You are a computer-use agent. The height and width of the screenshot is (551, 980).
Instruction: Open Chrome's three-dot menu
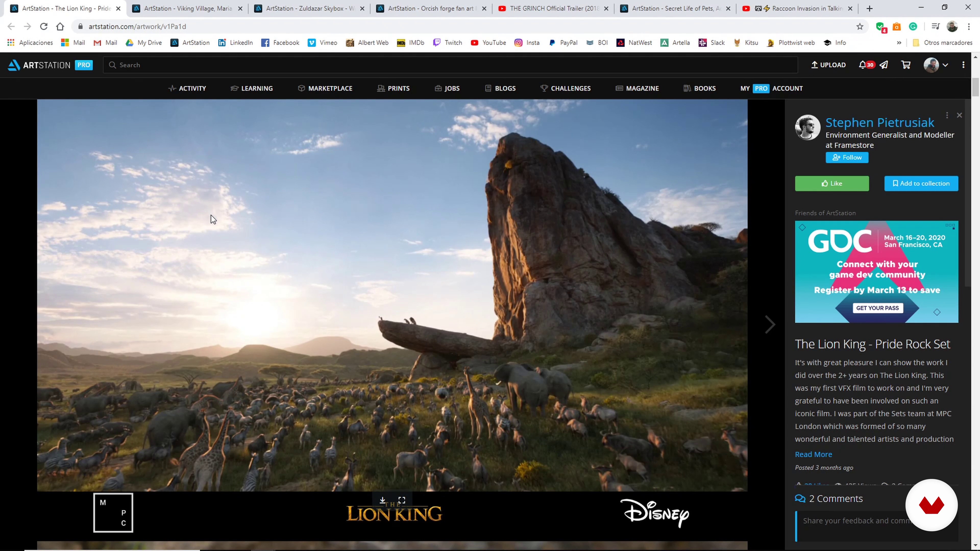coord(969,26)
